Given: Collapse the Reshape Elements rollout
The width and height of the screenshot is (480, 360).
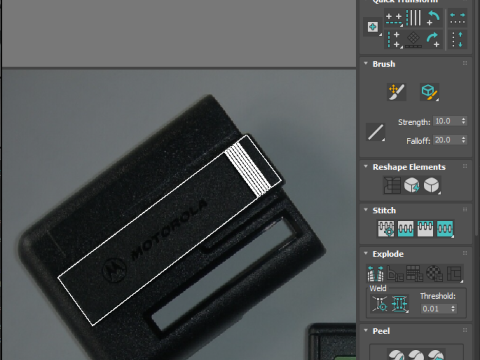Looking at the screenshot, I should pyautogui.click(x=366, y=166).
